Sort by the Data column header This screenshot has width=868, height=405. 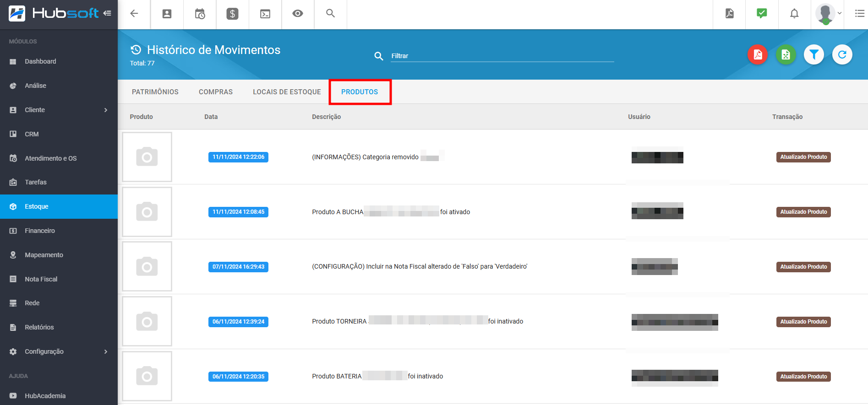coord(211,117)
